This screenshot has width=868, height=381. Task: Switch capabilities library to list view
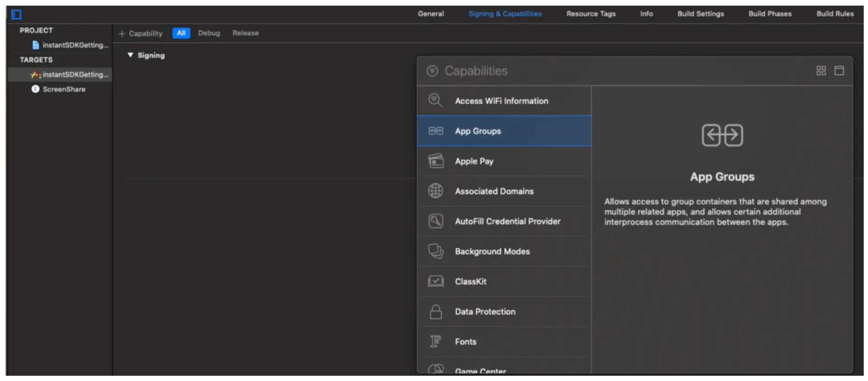pos(839,71)
